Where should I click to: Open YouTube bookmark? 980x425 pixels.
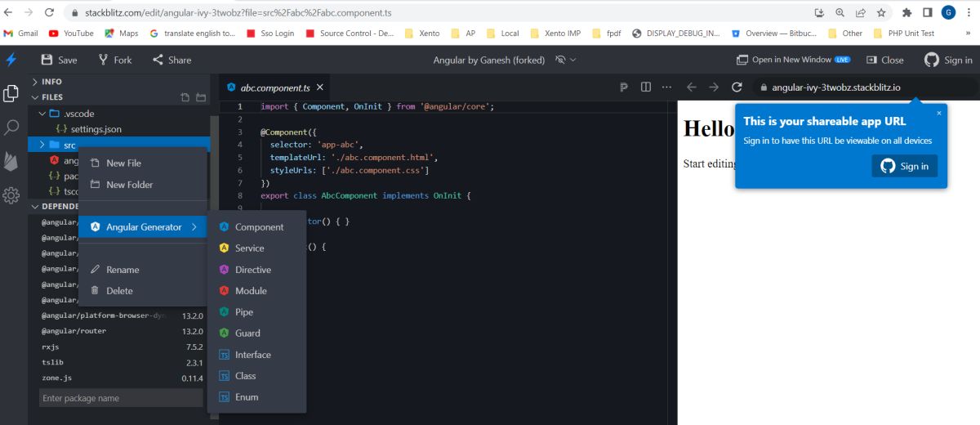(x=71, y=34)
